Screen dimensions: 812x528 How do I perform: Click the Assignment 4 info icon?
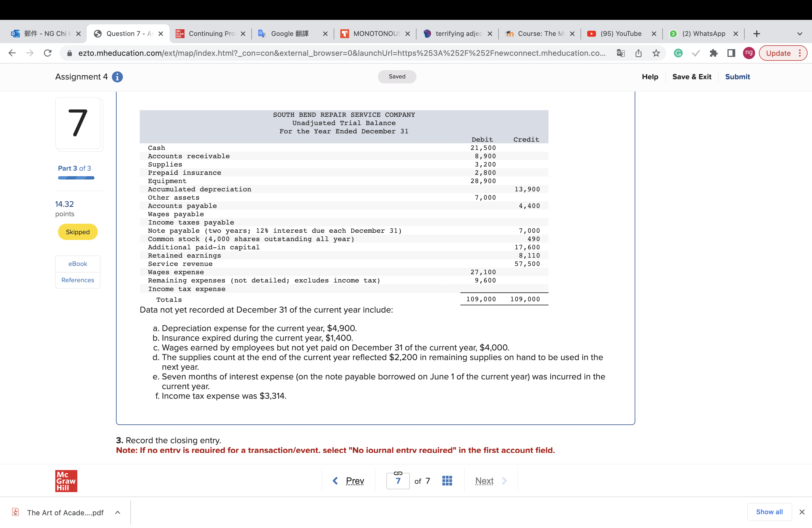[117, 77]
